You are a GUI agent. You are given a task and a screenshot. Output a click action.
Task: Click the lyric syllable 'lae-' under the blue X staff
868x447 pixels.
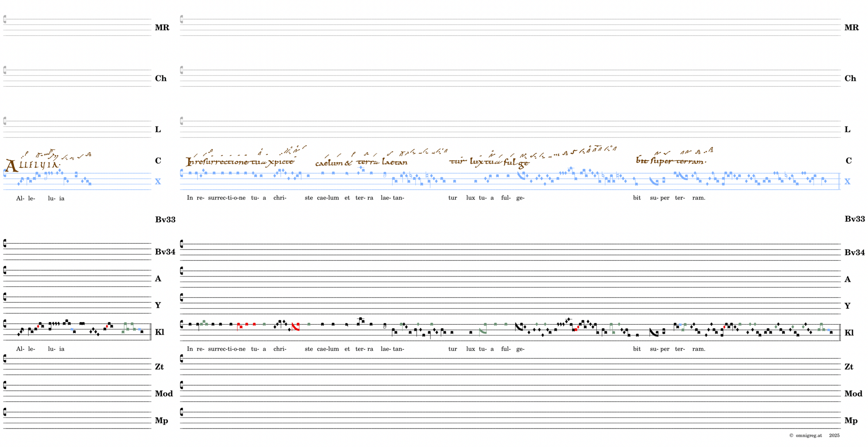tap(385, 198)
